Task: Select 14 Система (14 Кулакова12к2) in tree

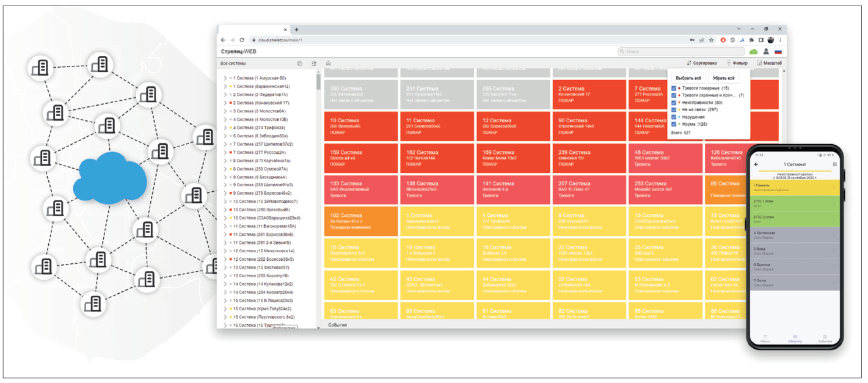Action: pyautogui.click(x=263, y=284)
